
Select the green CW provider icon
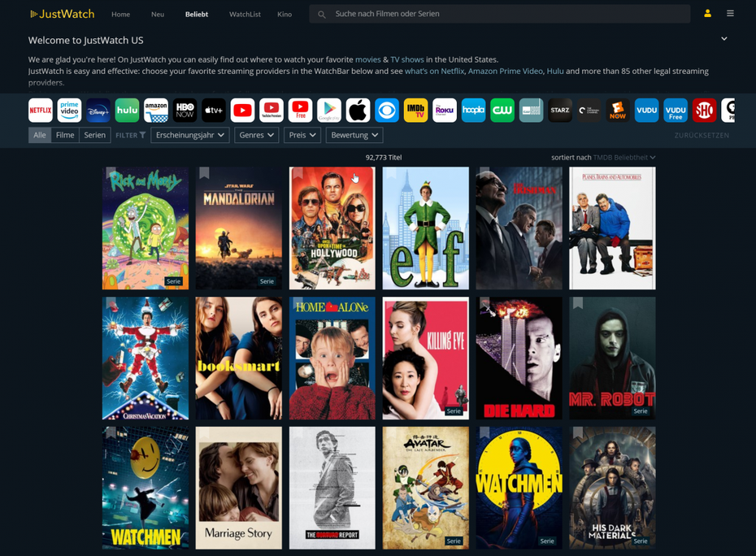coord(502,111)
